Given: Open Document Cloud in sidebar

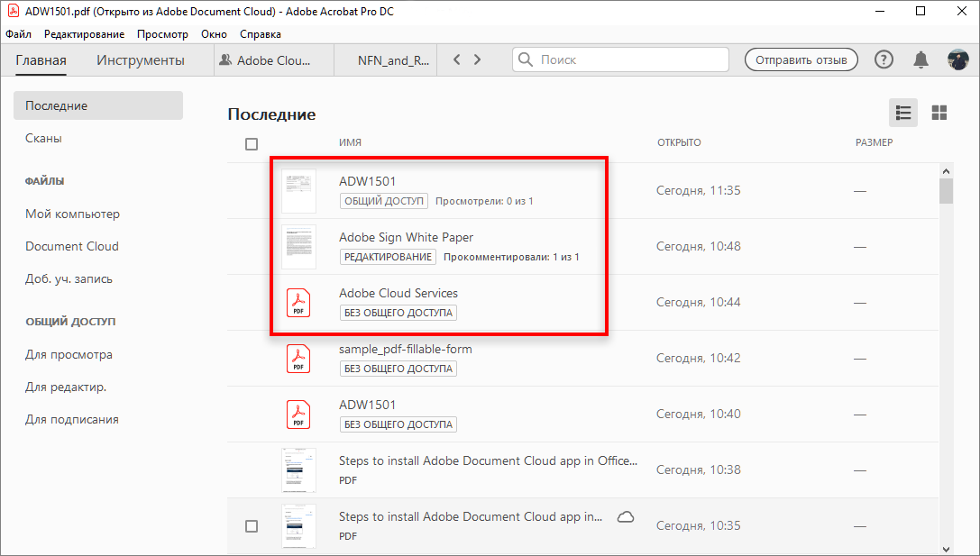Looking at the screenshot, I should tap(72, 246).
